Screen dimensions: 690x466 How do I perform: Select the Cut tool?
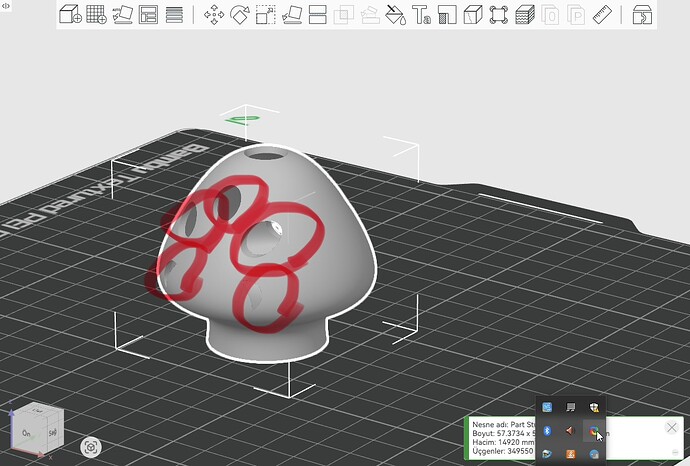318,15
